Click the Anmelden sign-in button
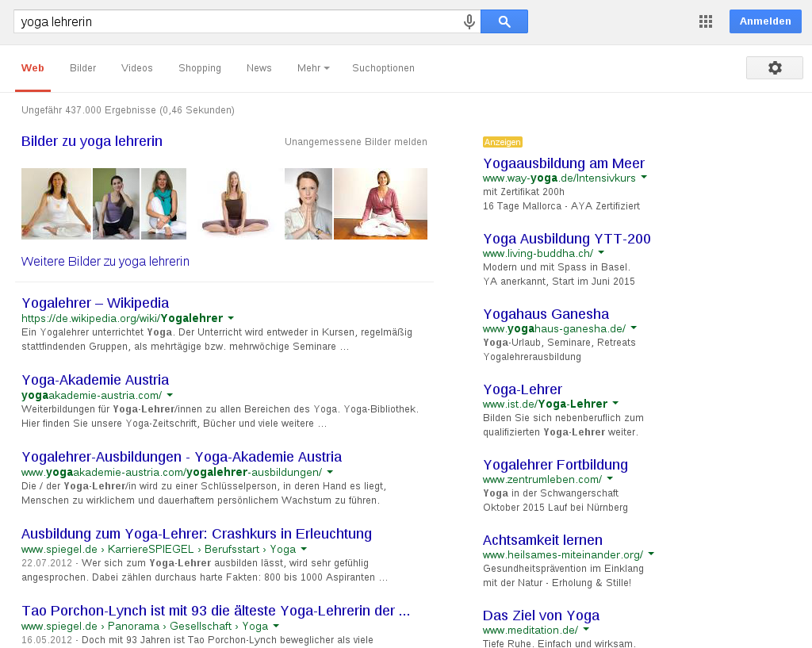The image size is (812, 648). 765,21
